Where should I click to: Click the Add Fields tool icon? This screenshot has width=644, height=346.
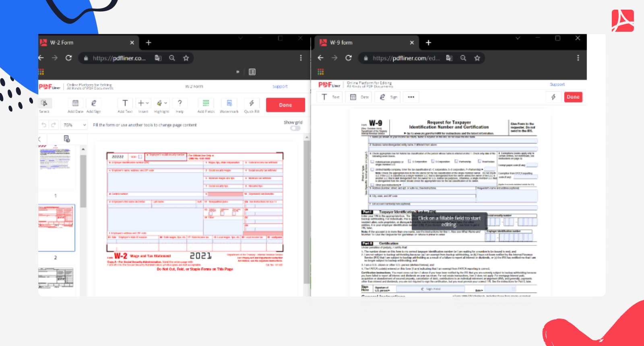point(206,103)
